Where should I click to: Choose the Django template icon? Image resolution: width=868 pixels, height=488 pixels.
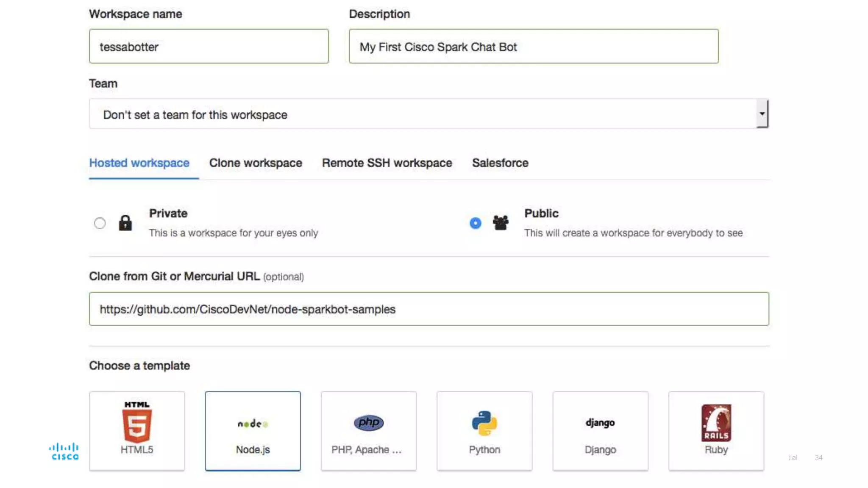(x=600, y=423)
